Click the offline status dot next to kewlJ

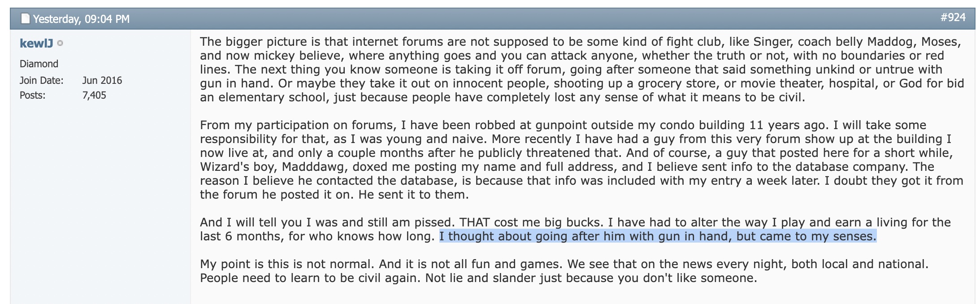(61, 43)
